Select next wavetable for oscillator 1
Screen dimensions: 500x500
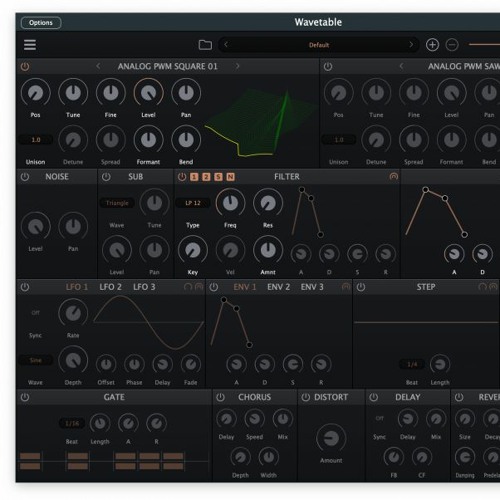[x=237, y=66]
